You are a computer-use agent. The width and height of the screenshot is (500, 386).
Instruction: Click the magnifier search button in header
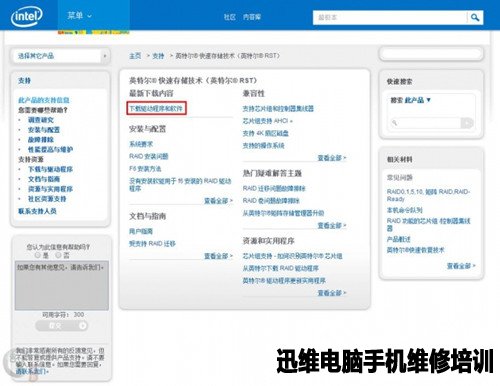point(475,17)
